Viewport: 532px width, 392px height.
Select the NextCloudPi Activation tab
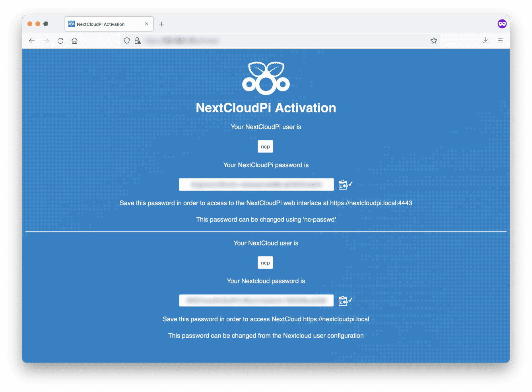tap(105, 24)
